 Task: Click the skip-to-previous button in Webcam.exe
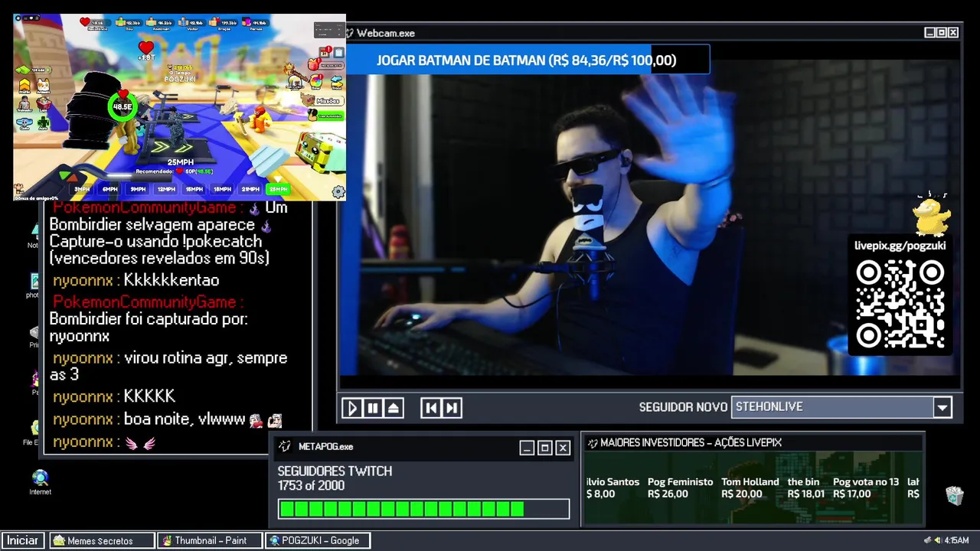coord(431,408)
